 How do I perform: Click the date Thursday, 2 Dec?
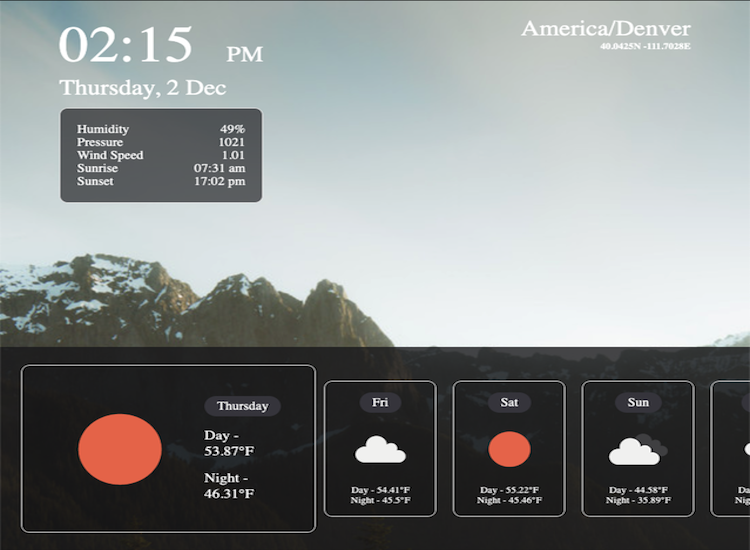pos(143,88)
